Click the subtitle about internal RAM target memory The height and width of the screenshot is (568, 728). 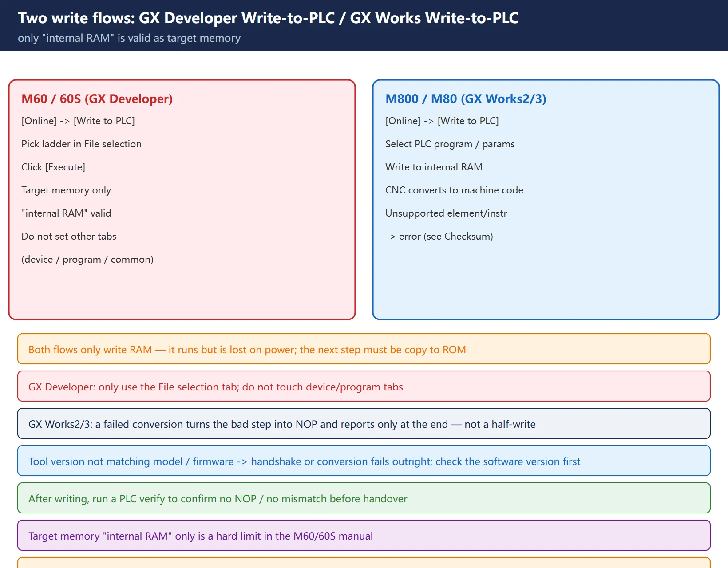(129, 38)
